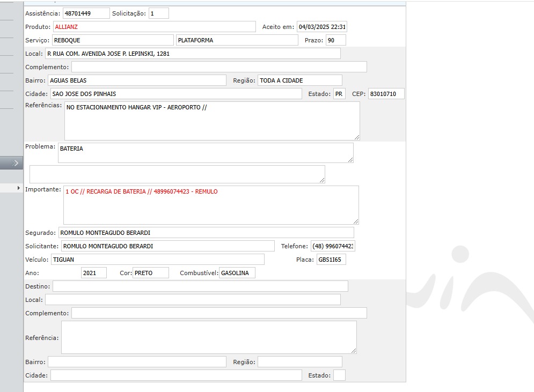Focus the Problema text area with BATERIA

[205, 152]
